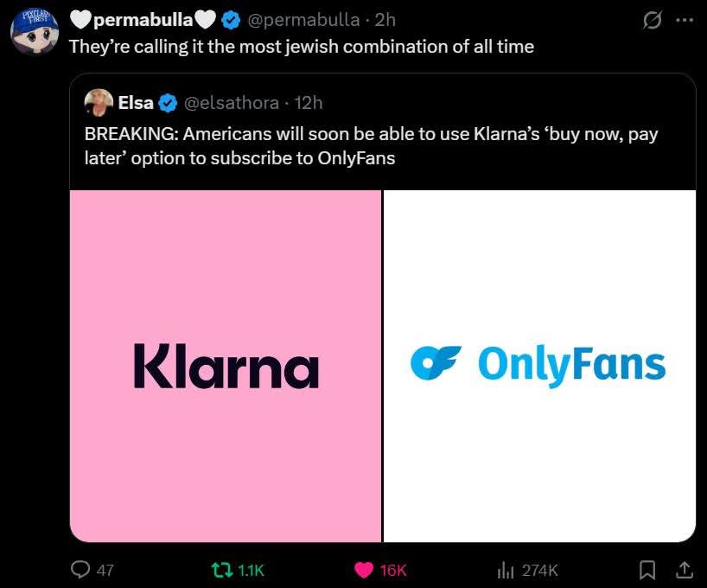This screenshot has width=707, height=588.
Task: Open quoted post text about Klarna BREAKING news
Action: [377, 147]
